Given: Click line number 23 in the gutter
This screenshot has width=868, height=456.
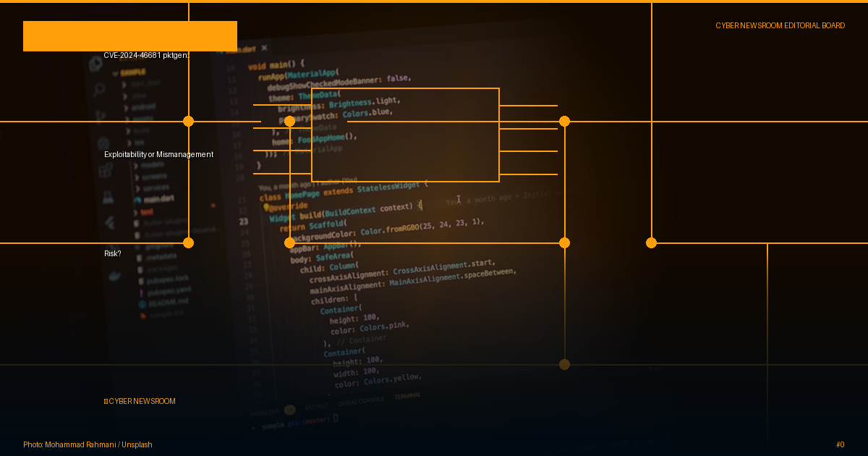Looking at the screenshot, I should point(244,222).
